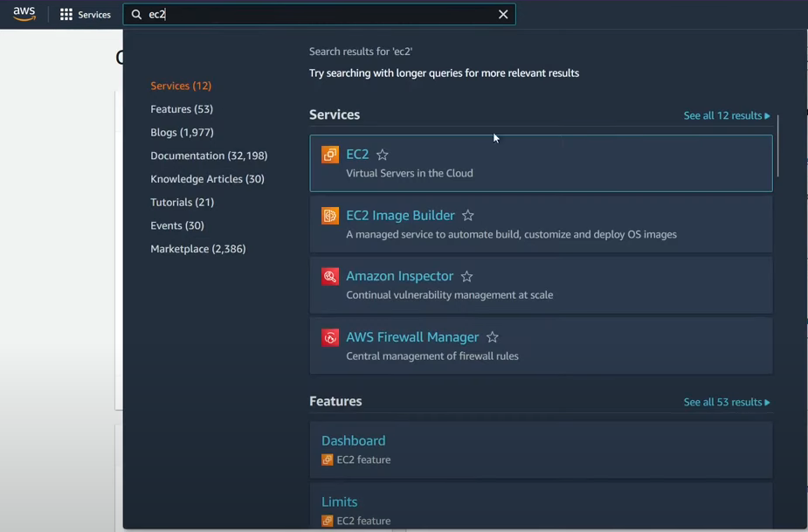Viewport: 808px width, 532px height.
Task: Click 'Virtual Servers in the Cloud' description
Action: 409,173
